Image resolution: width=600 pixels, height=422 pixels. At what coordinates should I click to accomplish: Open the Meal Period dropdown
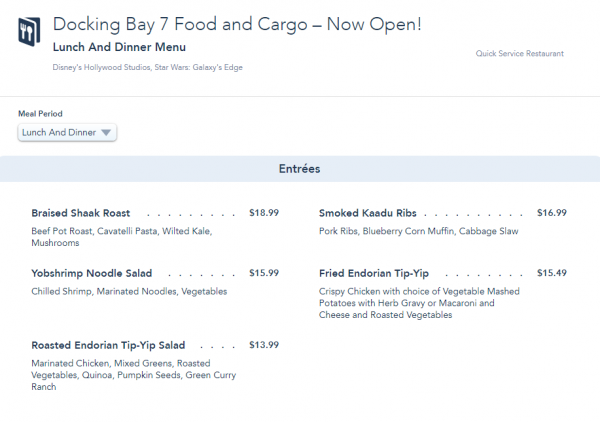tap(67, 132)
